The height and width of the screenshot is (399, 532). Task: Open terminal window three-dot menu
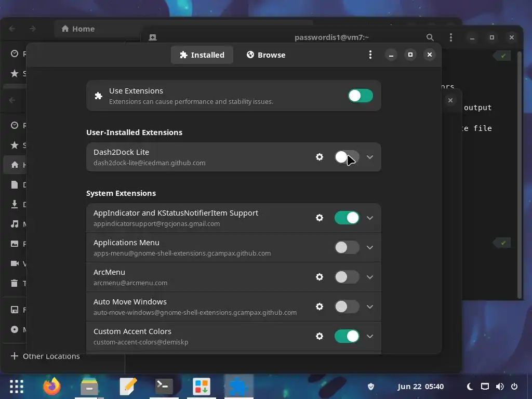[451, 37]
